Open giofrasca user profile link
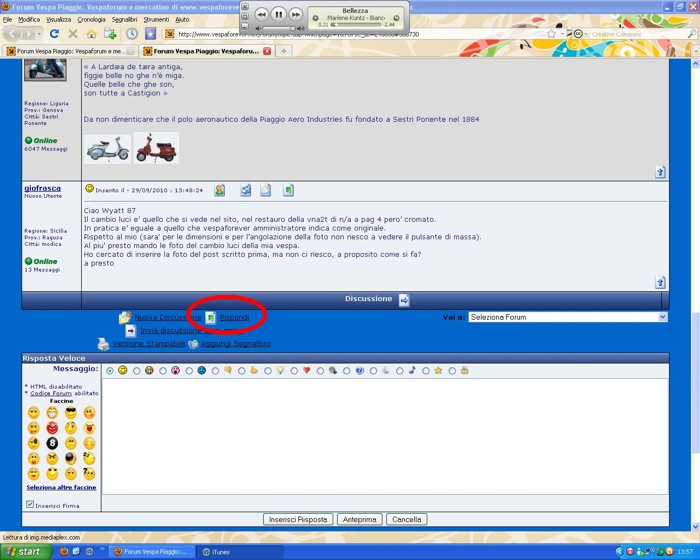700x560 pixels. coord(42,188)
